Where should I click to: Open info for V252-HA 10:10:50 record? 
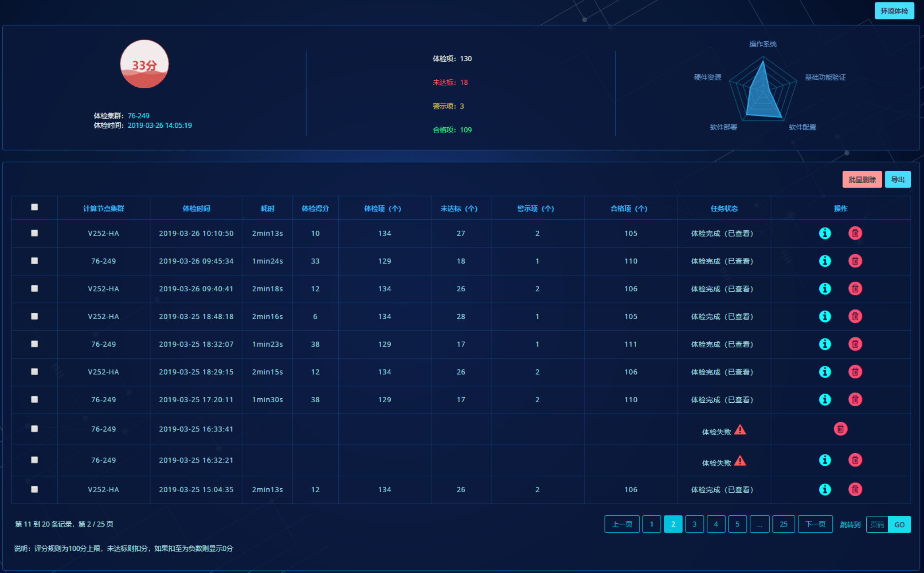(825, 233)
